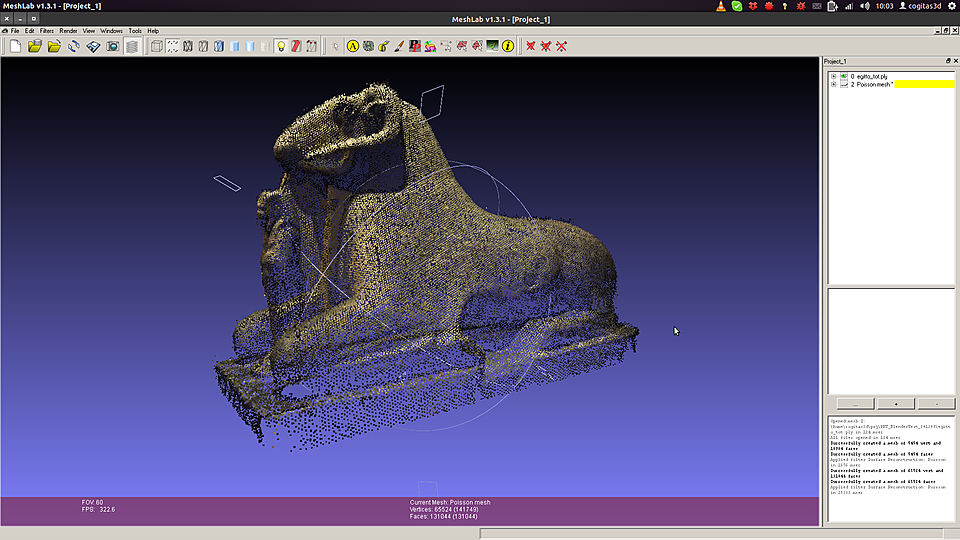Take a snapshot with camera icon

[113, 46]
